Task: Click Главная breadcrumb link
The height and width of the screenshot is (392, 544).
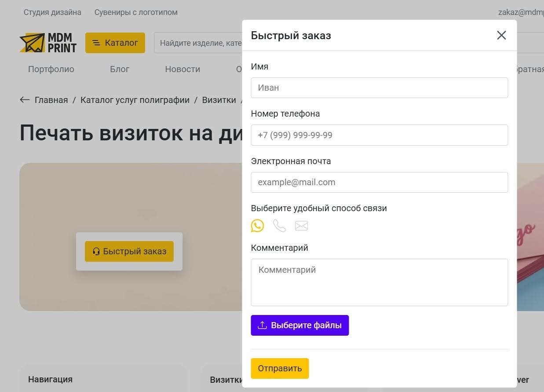Action: click(51, 100)
